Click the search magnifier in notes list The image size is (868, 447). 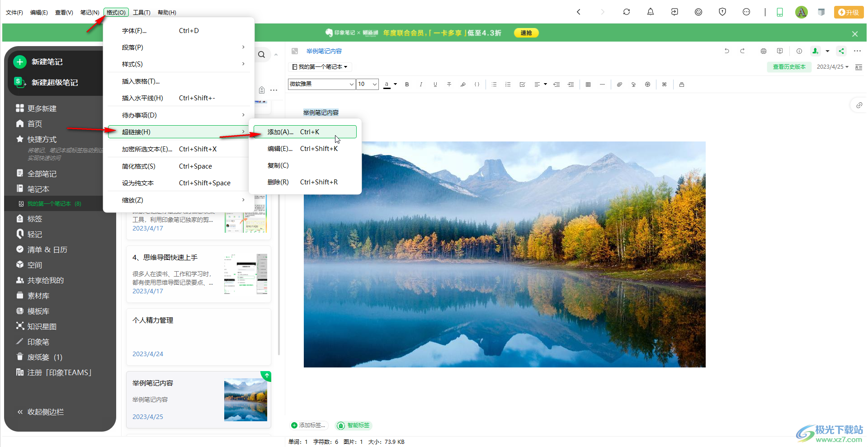click(262, 55)
